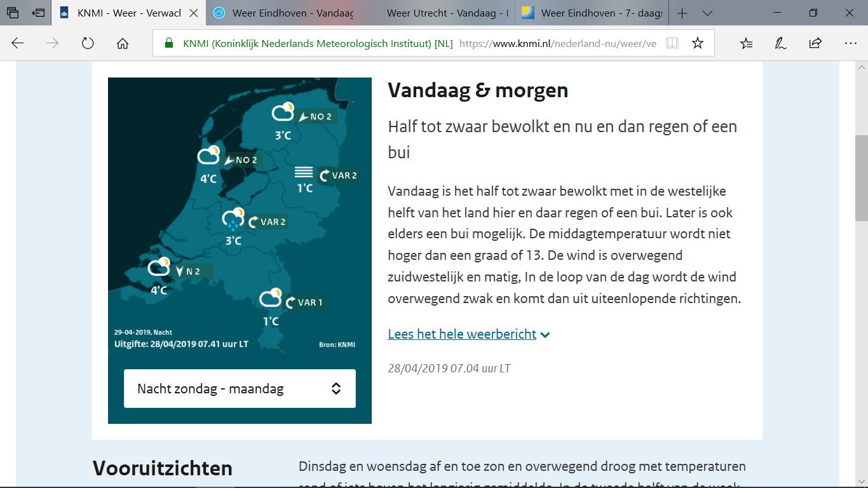Image resolution: width=868 pixels, height=488 pixels.
Task: Click the page vertical scrollbar thumb
Action: pyautogui.click(x=862, y=178)
